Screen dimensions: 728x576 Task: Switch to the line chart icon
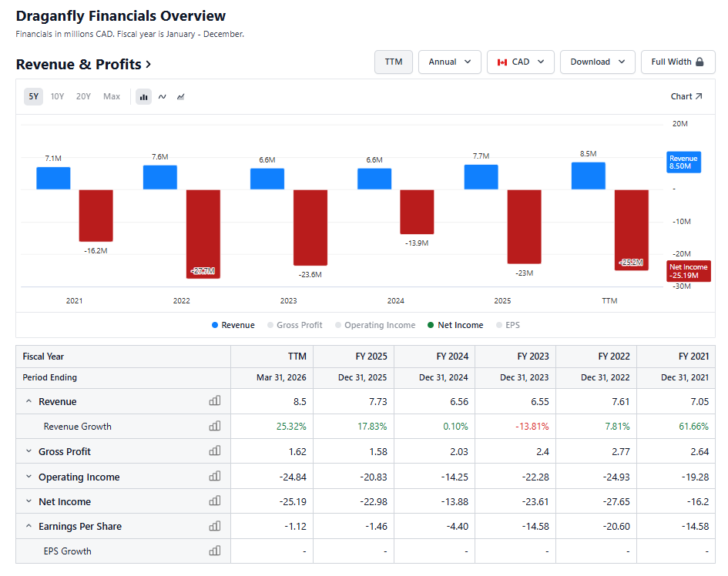(x=162, y=96)
